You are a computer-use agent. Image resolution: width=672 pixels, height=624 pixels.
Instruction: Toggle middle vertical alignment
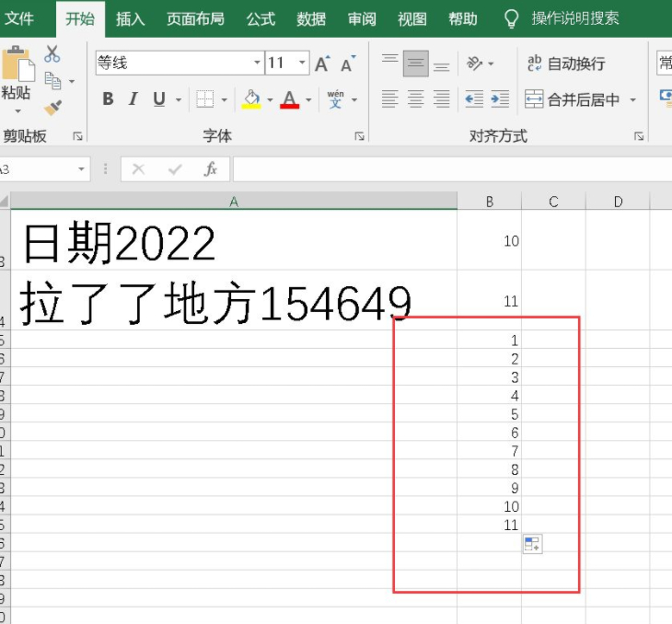416,64
